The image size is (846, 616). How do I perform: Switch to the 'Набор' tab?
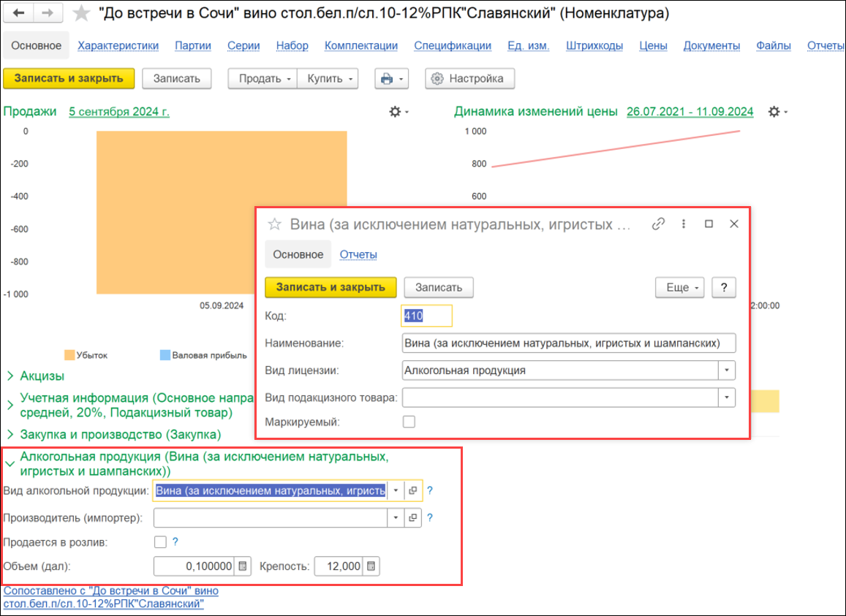pyautogui.click(x=292, y=46)
